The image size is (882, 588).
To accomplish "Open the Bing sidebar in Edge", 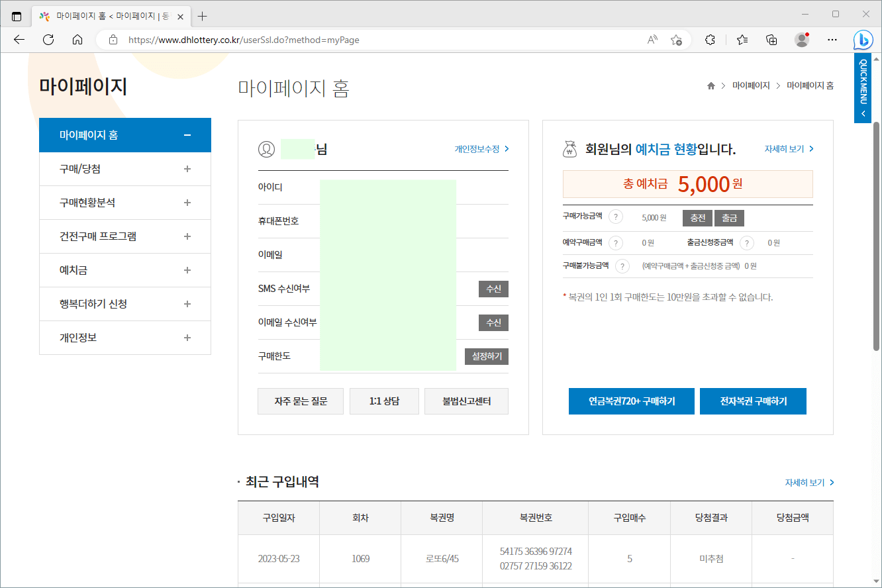I will (863, 40).
